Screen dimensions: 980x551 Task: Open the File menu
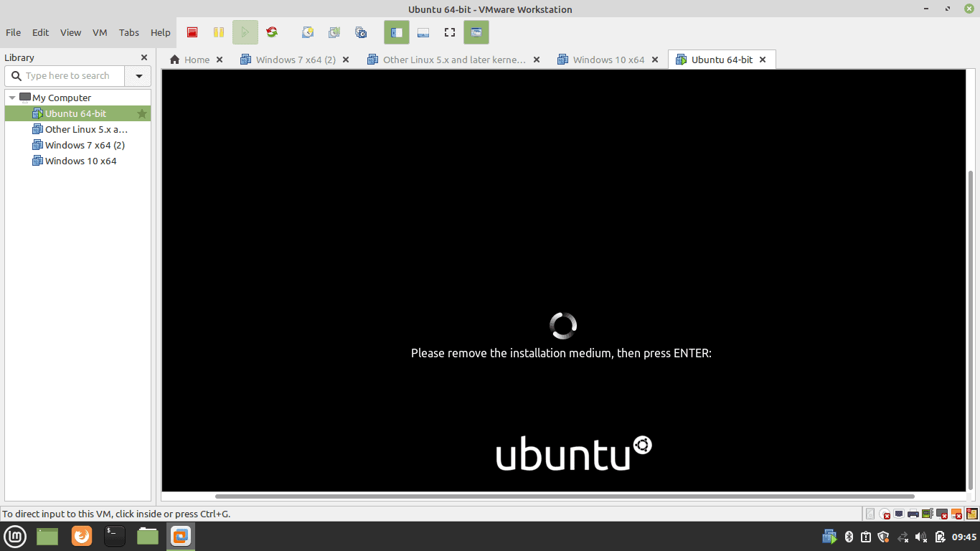13,32
